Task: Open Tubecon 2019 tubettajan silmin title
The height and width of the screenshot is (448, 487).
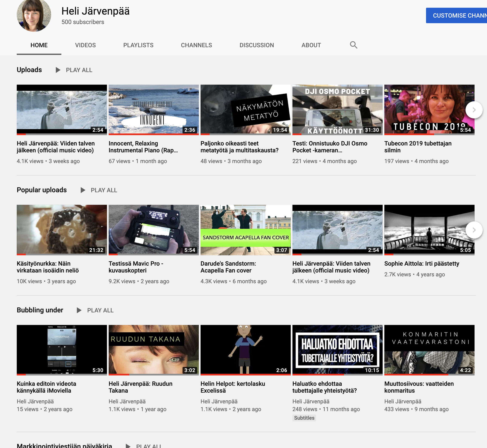Action: pos(417,147)
